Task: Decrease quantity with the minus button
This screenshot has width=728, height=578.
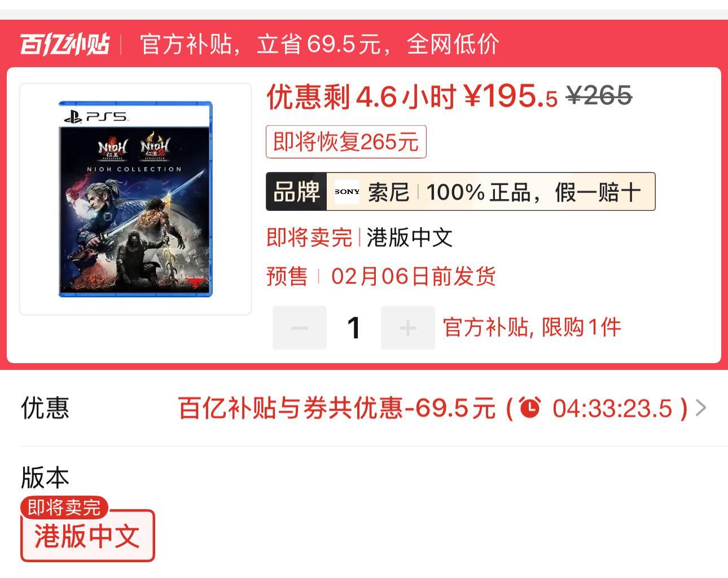Action: tap(300, 328)
